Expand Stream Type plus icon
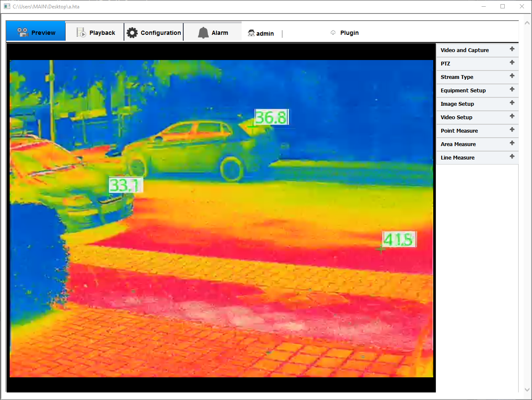 (x=512, y=76)
